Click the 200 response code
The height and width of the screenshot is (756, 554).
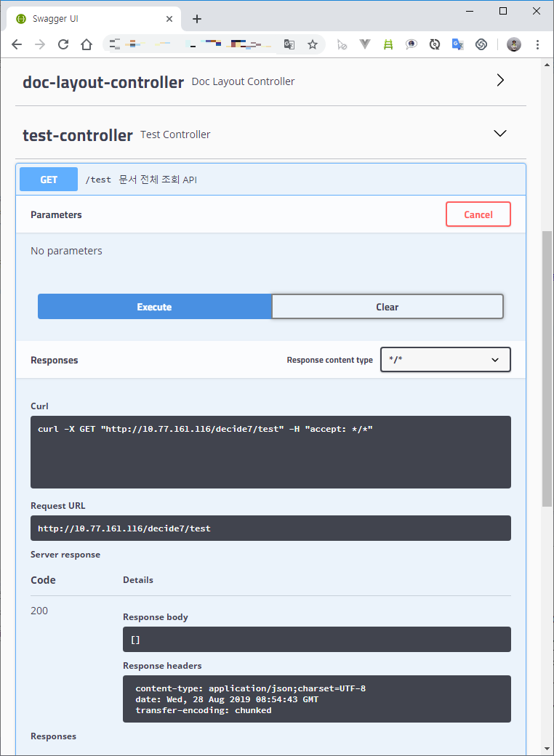click(39, 611)
